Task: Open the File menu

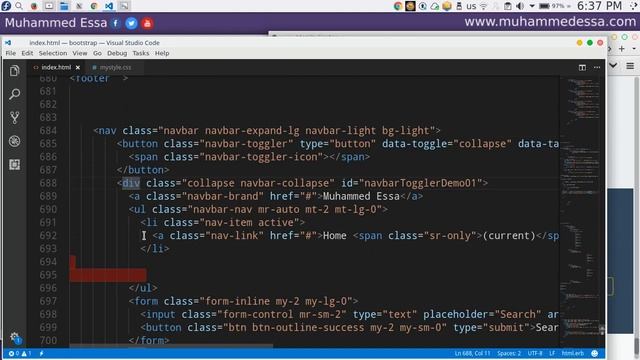Action: point(11,53)
